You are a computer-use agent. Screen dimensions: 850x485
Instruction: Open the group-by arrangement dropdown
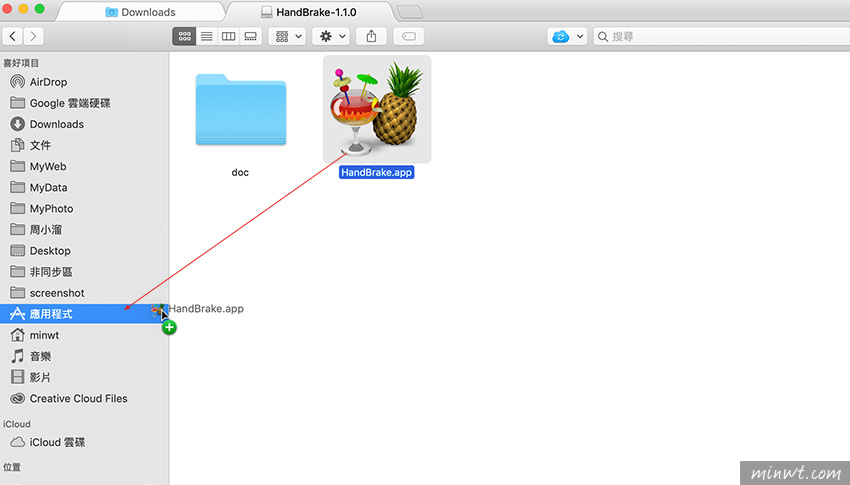287,36
